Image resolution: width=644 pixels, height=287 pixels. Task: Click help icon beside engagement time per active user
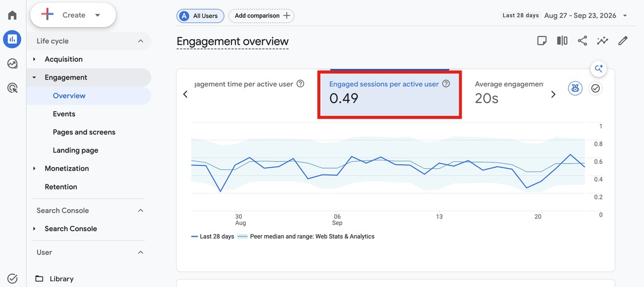pyautogui.click(x=301, y=84)
